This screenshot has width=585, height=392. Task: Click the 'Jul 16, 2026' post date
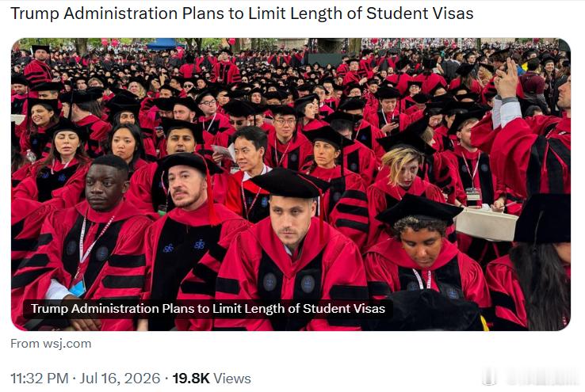[x=120, y=379]
